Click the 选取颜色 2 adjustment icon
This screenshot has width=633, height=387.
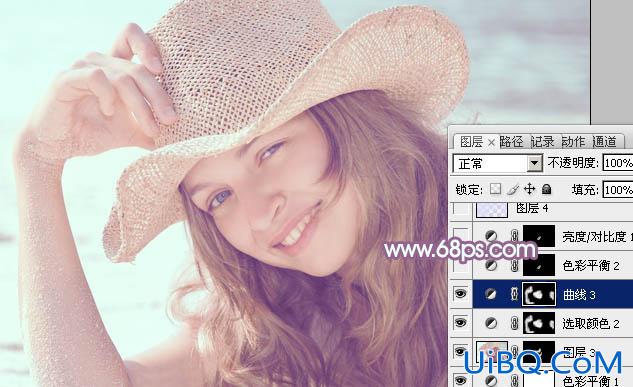click(491, 323)
